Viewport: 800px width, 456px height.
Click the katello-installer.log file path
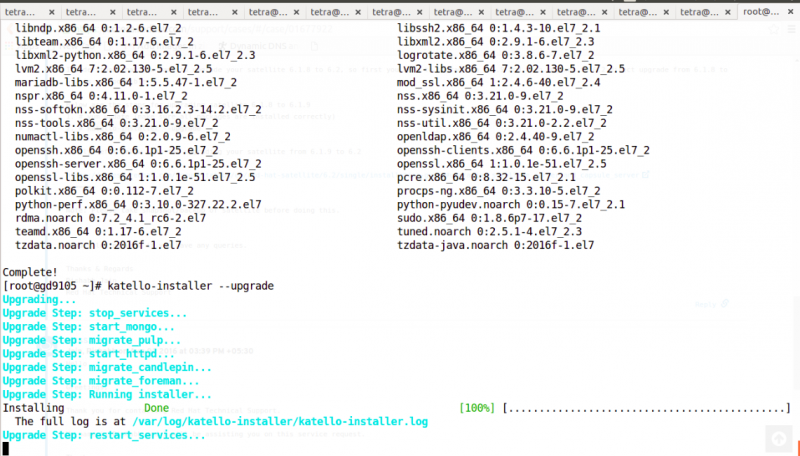click(x=280, y=421)
